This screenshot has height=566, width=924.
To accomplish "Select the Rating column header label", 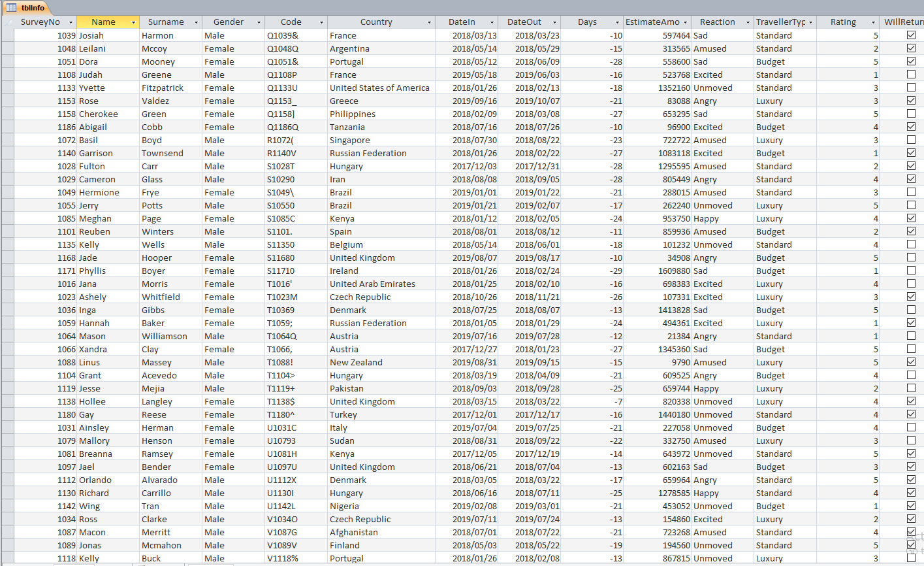I will point(843,22).
